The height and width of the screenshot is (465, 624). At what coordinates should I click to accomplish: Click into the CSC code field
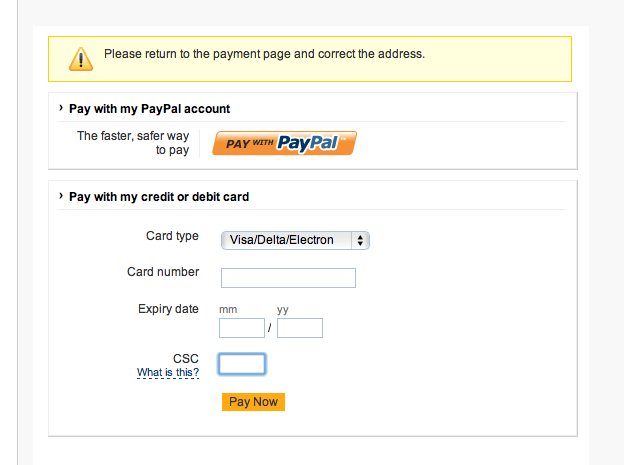[x=242, y=363]
